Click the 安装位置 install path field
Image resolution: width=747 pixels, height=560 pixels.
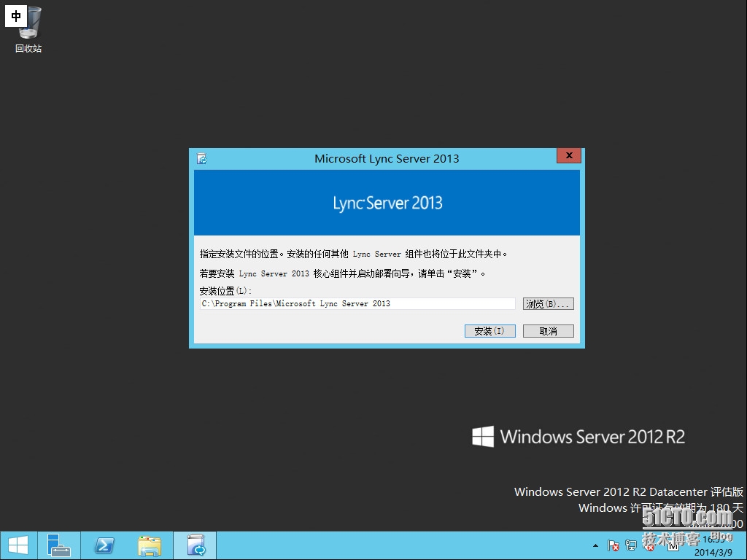pyautogui.click(x=357, y=304)
